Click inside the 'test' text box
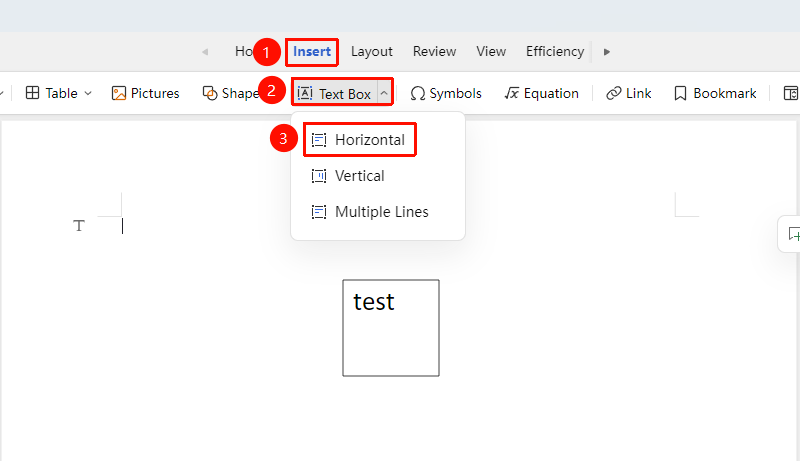The width and height of the screenshot is (800, 461). pos(391,328)
